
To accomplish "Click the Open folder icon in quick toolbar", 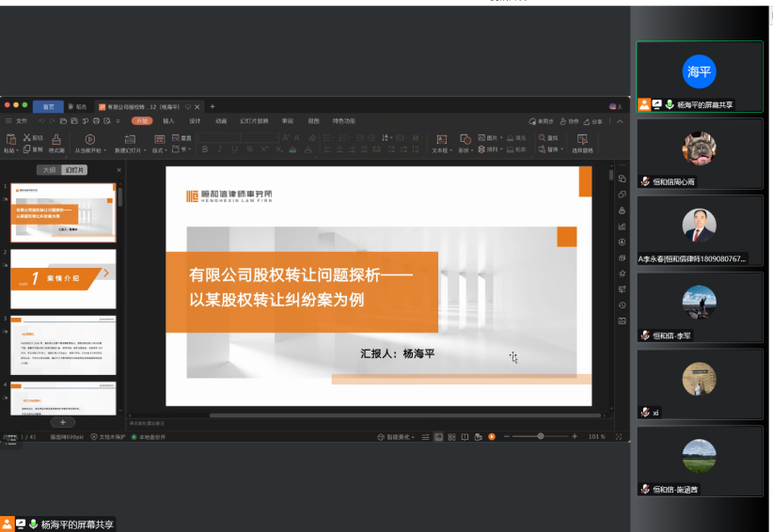I will click(x=63, y=120).
